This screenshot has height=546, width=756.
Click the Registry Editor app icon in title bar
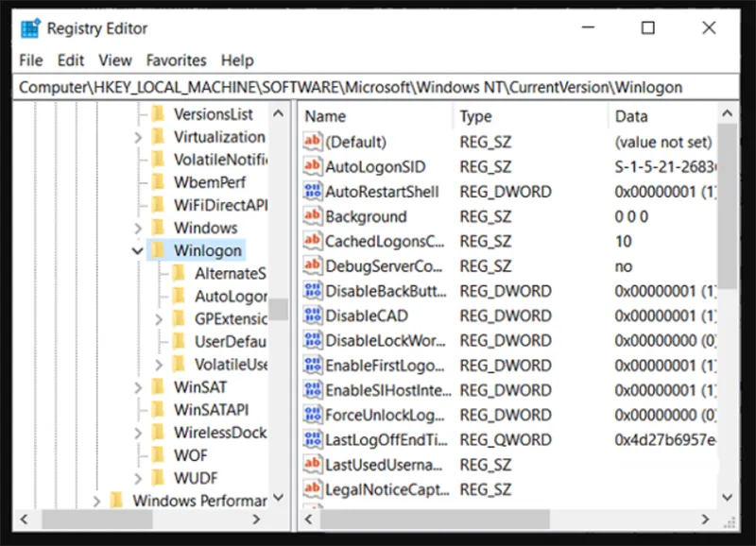pos(30,28)
